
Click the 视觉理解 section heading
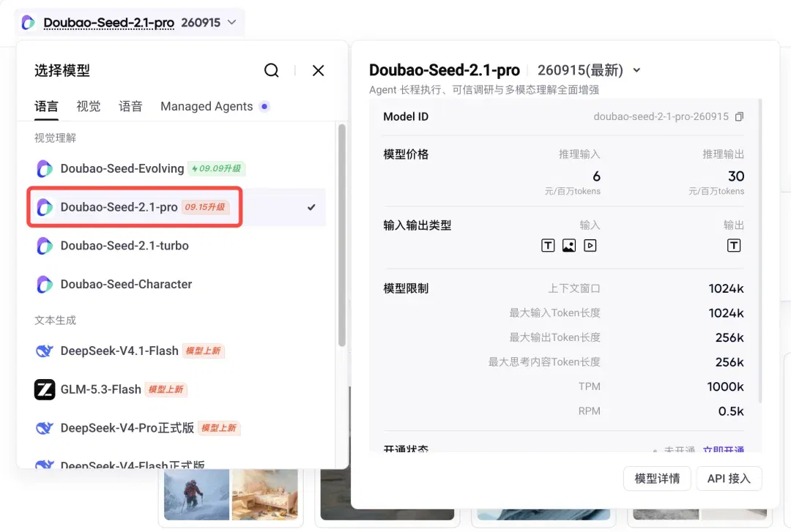55,138
